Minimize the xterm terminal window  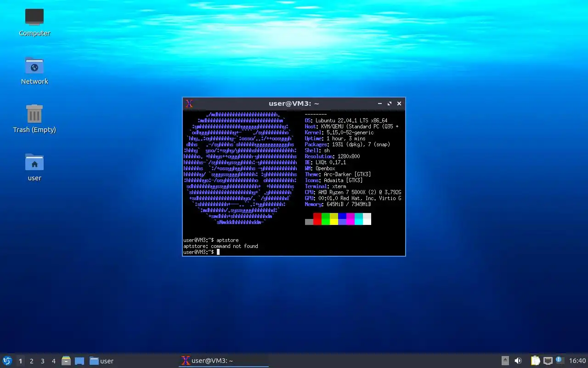tap(380, 103)
